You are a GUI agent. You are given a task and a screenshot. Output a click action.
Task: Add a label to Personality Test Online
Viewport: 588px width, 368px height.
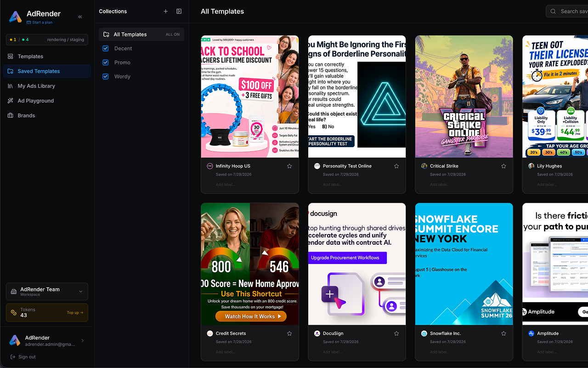point(333,185)
